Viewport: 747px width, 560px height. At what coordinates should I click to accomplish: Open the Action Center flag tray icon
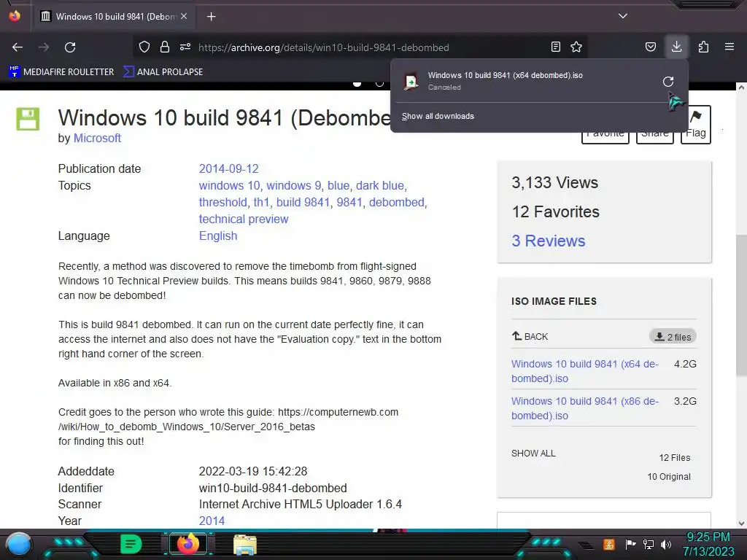coord(630,544)
